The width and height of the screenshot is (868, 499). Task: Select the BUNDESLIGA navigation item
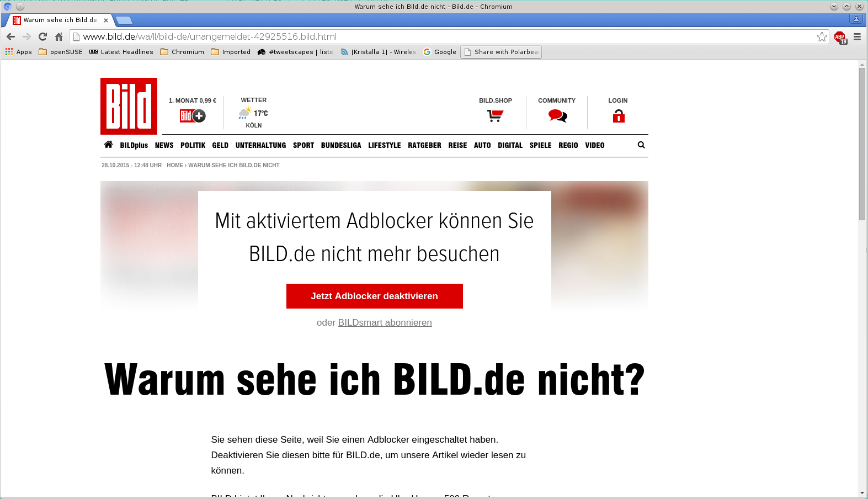pos(341,145)
